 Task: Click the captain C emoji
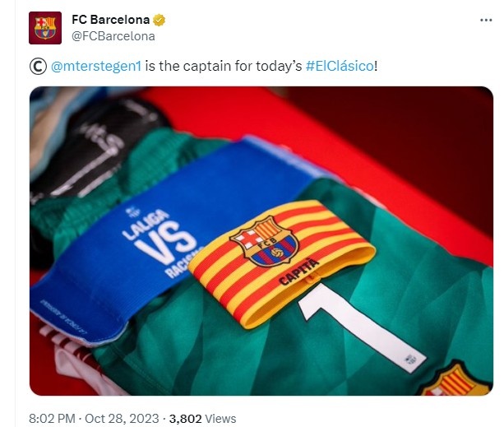tap(38, 66)
